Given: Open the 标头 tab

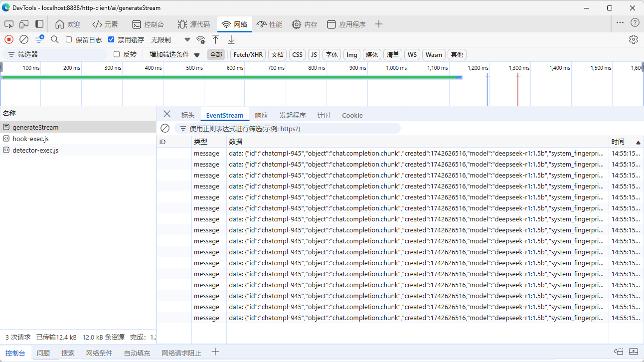Looking at the screenshot, I should [188, 115].
